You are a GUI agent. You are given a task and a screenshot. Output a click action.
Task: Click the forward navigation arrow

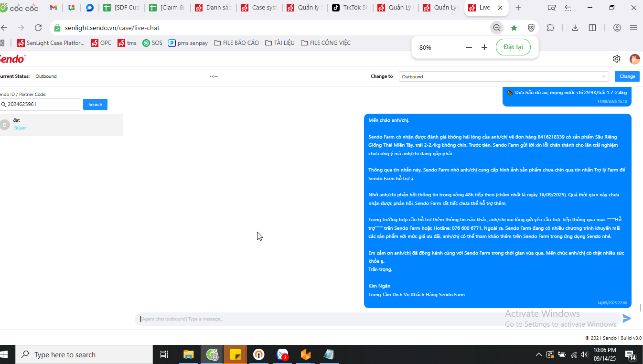point(21,28)
